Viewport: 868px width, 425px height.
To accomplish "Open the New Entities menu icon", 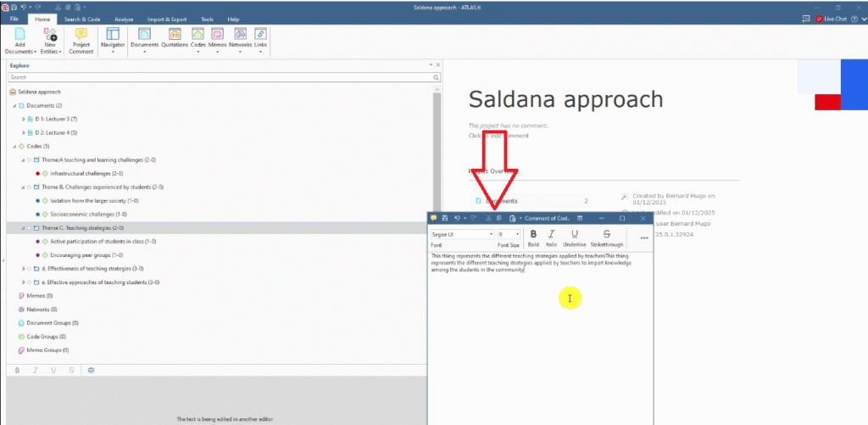I will click(x=50, y=34).
